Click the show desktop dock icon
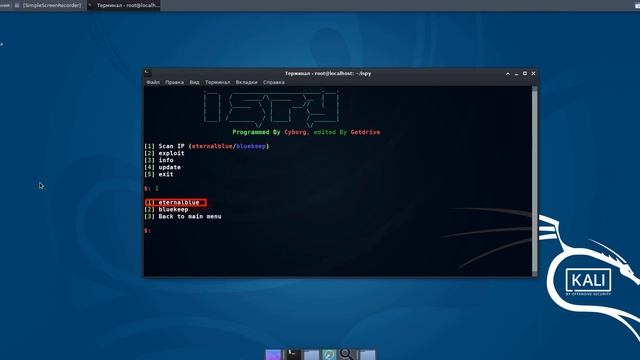640x360 pixels. [x=273, y=354]
